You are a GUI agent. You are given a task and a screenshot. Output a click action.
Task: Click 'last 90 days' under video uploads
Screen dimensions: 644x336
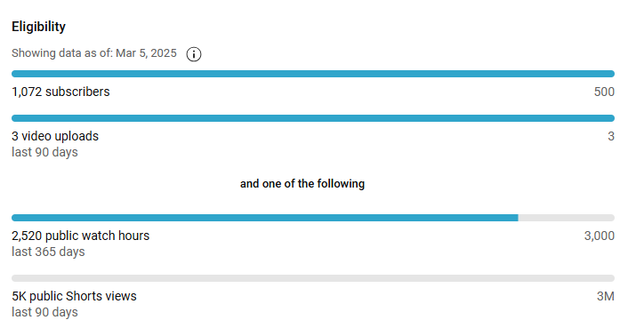pyautogui.click(x=44, y=152)
